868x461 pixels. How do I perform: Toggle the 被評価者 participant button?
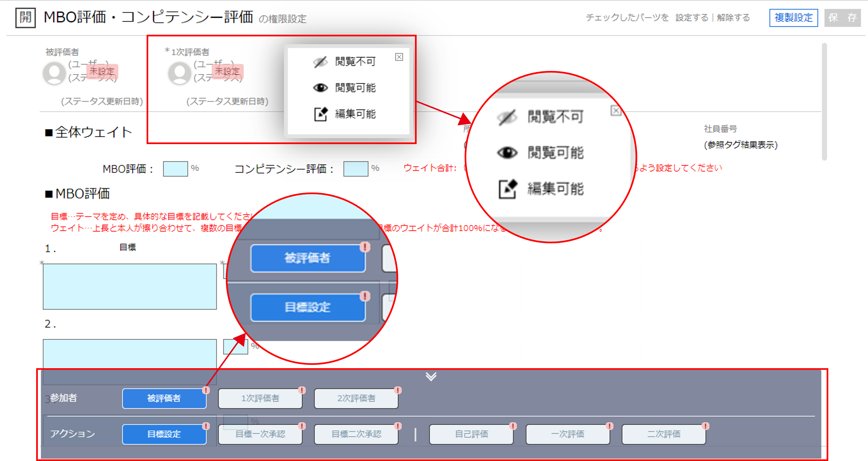[x=164, y=399]
